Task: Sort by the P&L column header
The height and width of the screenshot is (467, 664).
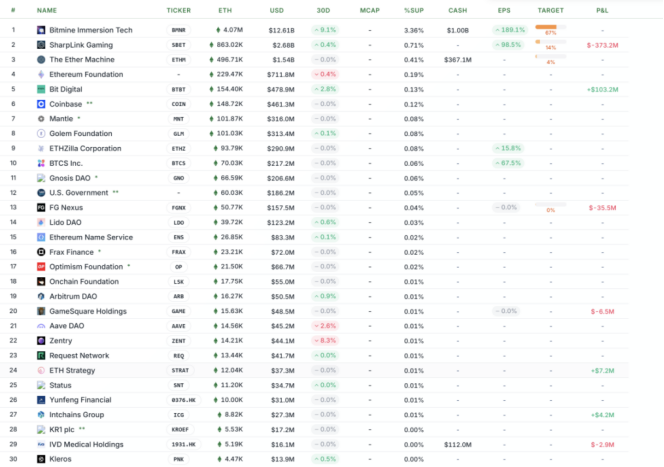Action: [x=602, y=10]
